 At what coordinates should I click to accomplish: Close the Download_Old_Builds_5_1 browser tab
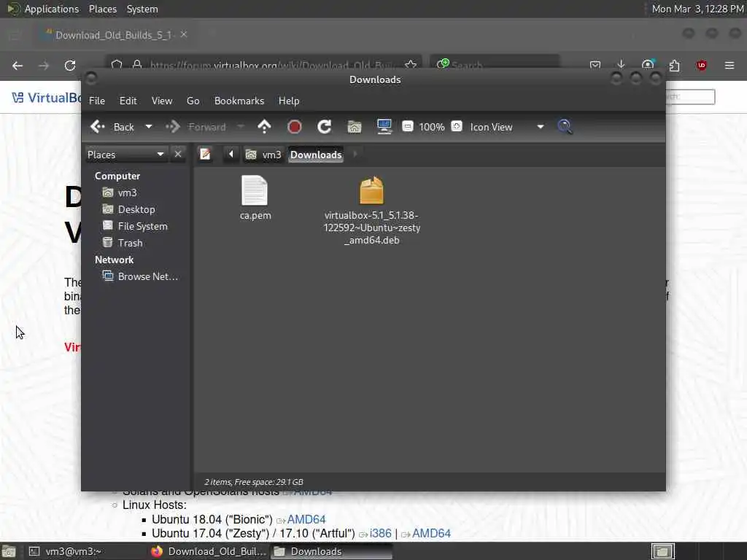[183, 34]
